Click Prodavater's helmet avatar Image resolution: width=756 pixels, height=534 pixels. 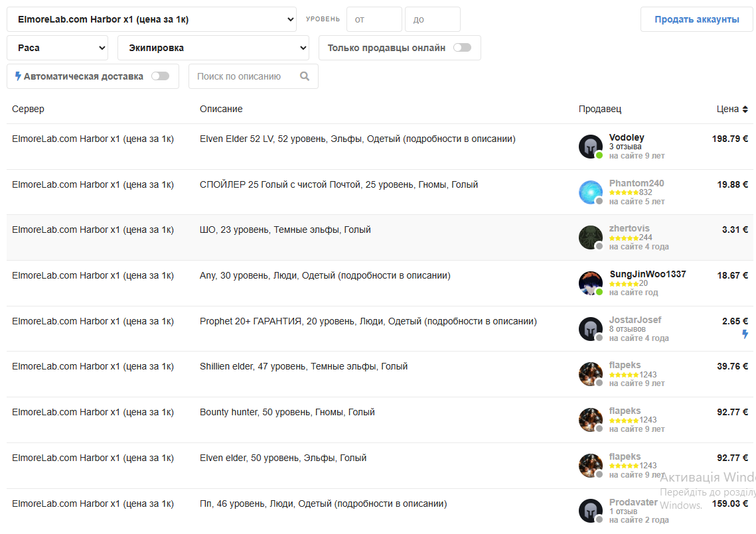coord(590,511)
